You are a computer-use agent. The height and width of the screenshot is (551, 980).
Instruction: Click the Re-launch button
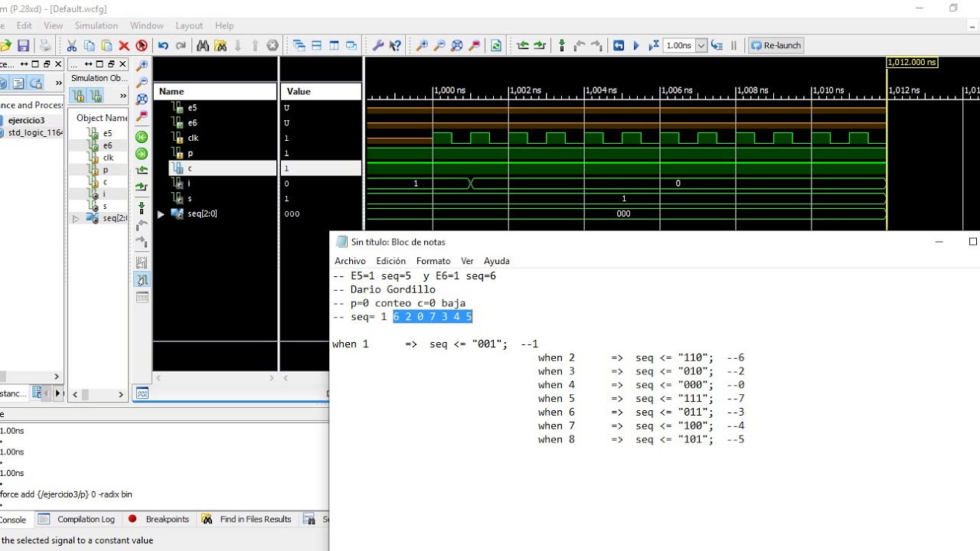point(776,46)
